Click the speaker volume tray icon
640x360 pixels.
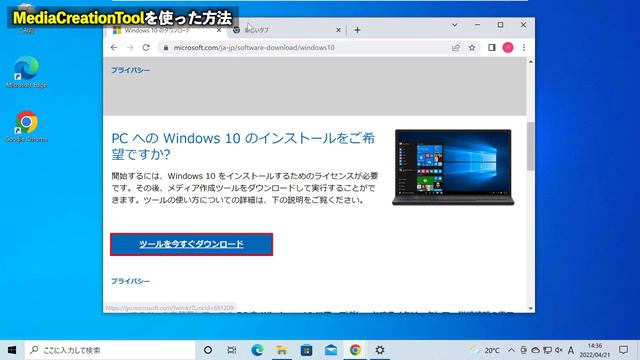(x=559, y=350)
